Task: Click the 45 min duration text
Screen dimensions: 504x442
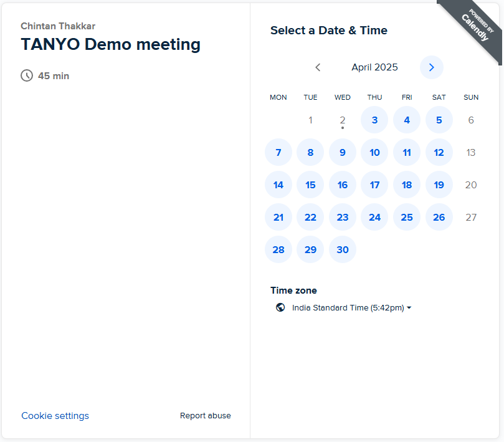Action: coord(54,76)
